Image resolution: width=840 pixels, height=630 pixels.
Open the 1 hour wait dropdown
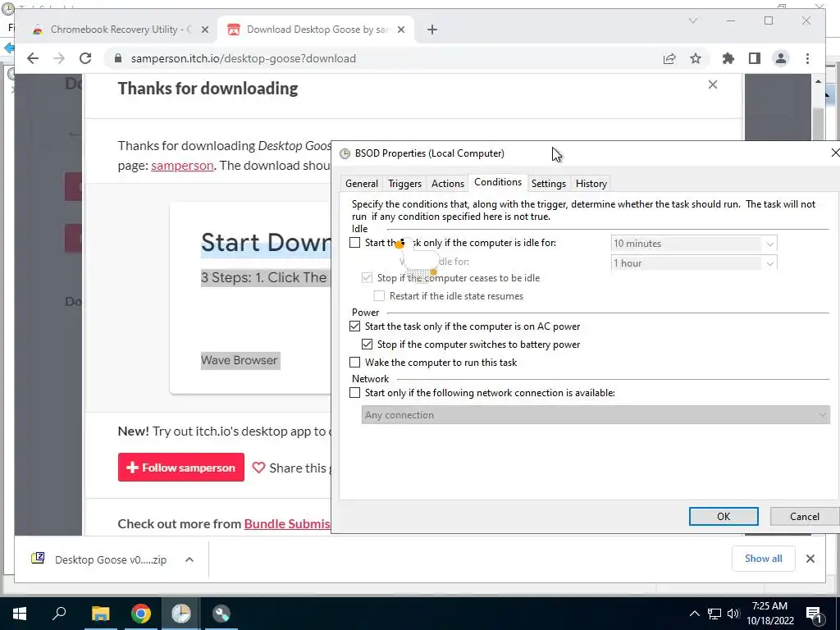694,263
